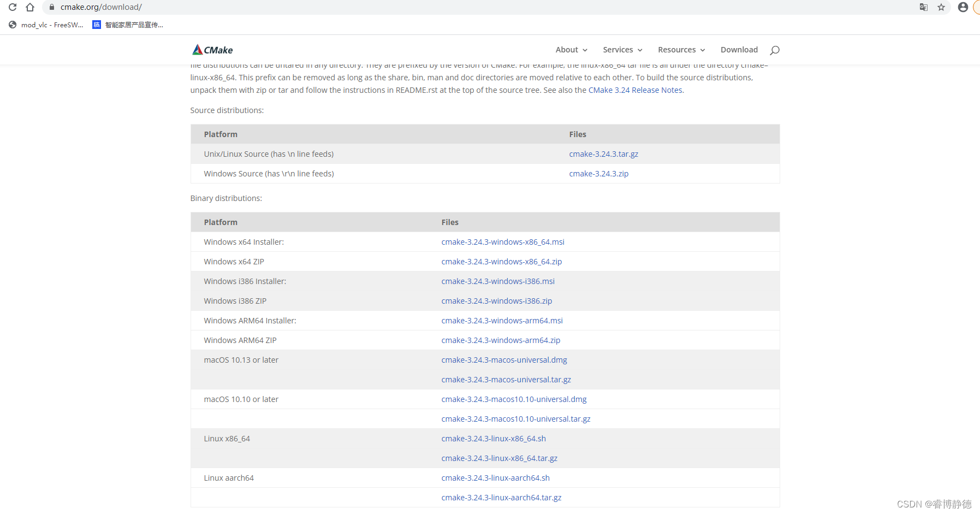Download cmake-3.24.3-macos-universal.dmg

[504, 360]
